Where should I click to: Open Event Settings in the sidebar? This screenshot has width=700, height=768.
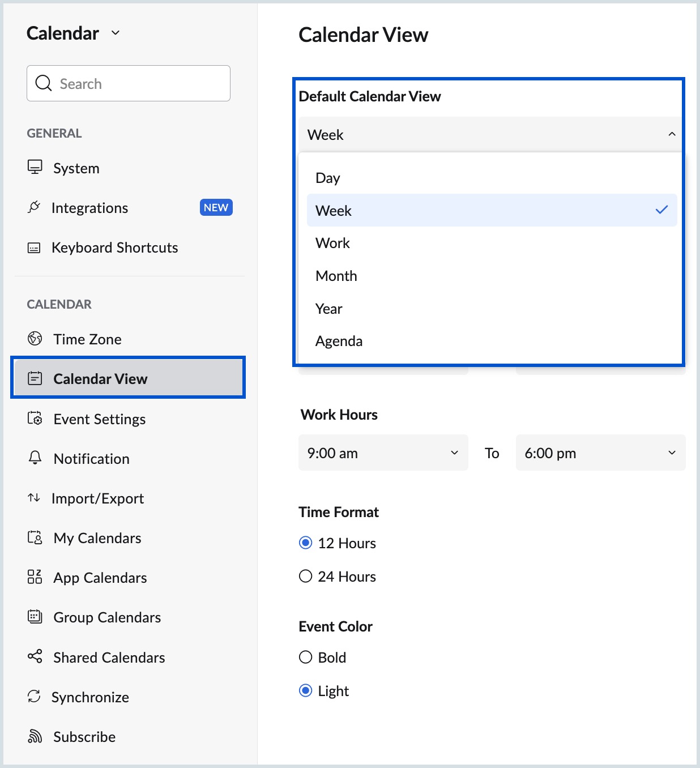click(100, 419)
